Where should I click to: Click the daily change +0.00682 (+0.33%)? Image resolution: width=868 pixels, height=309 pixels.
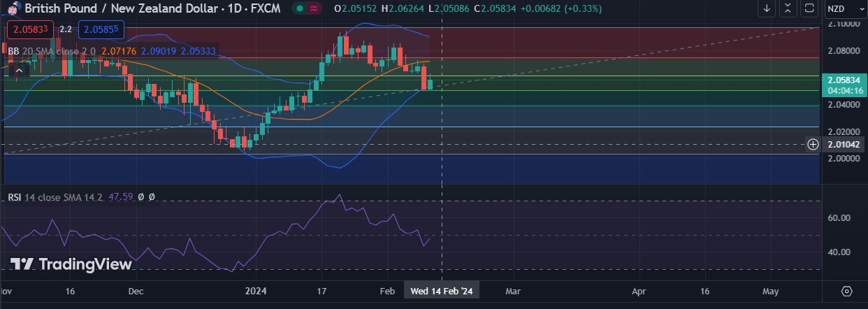562,8
